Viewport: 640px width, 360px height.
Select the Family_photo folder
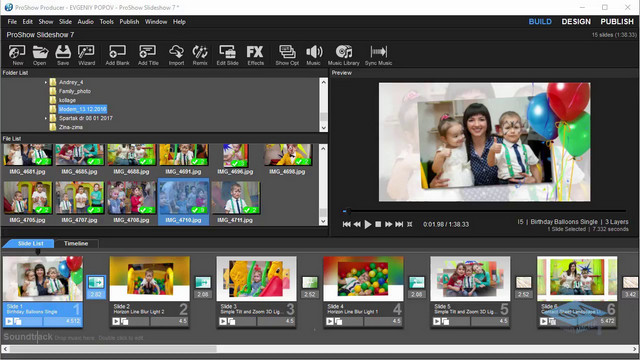pos(75,91)
